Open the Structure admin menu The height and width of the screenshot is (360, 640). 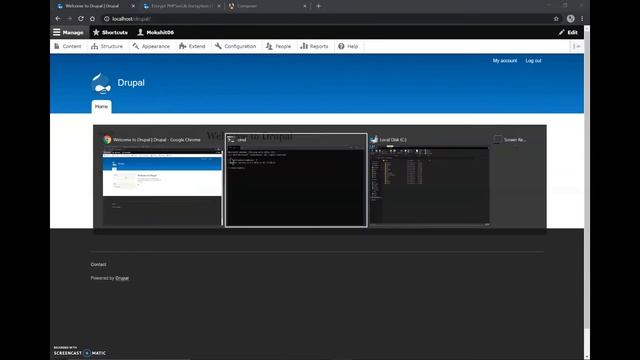click(x=107, y=46)
